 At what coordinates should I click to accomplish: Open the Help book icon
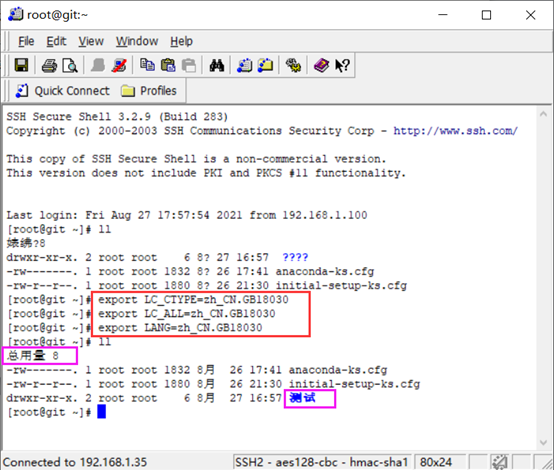[321, 65]
